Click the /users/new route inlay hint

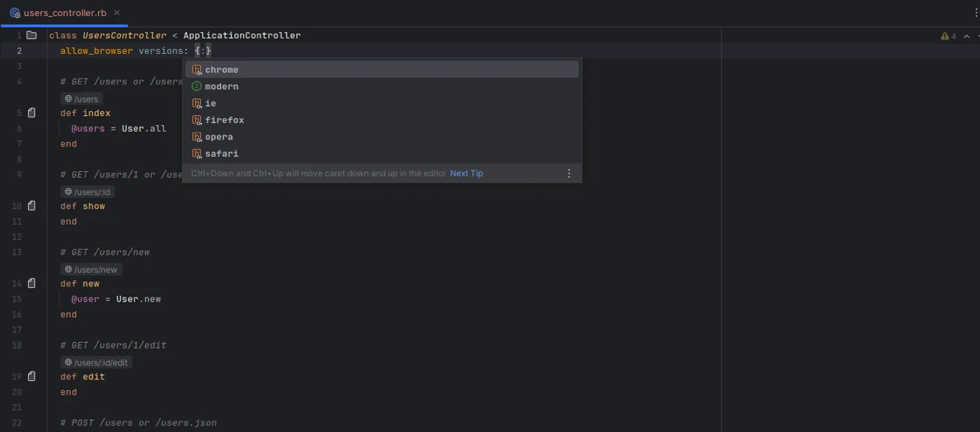pyautogui.click(x=91, y=269)
